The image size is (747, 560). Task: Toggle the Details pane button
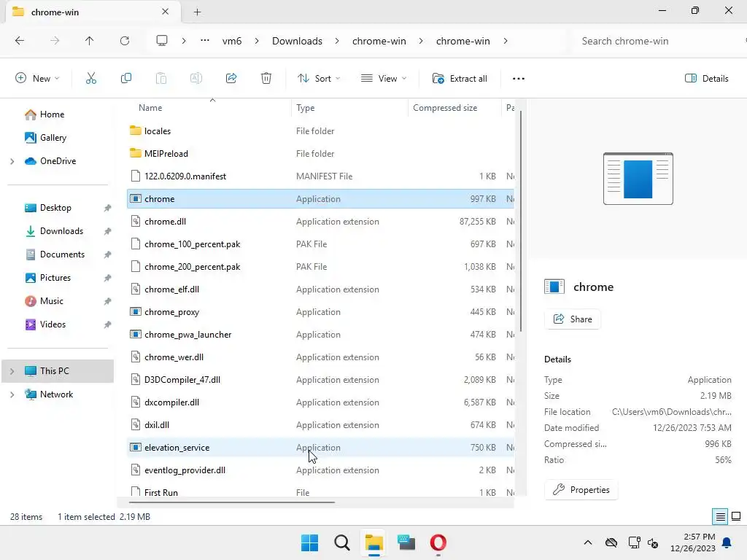[706, 79]
